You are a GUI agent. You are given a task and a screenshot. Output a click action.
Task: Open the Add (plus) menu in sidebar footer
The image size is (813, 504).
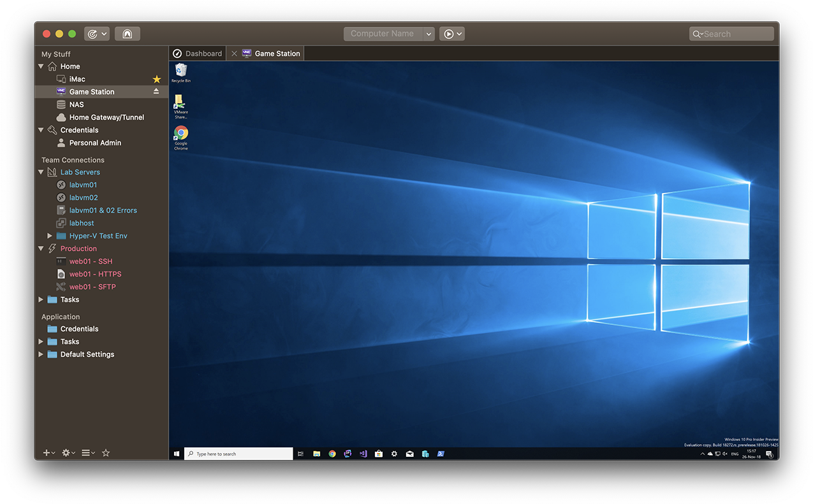[x=48, y=453]
